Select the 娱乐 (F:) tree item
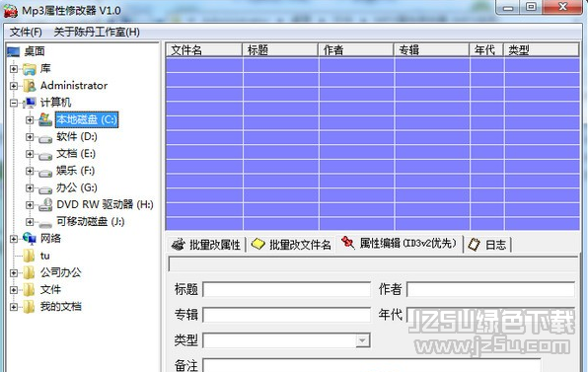Image resolution: width=588 pixels, height=372 pixels. (75, 171)
